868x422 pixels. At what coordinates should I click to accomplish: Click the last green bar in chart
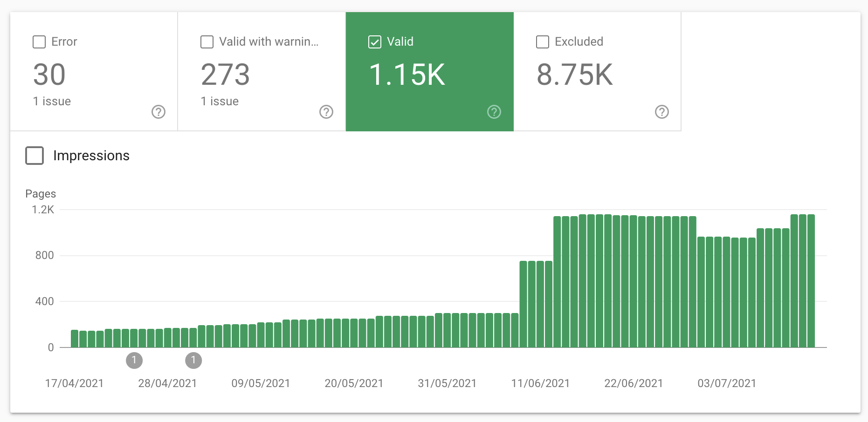(811, 281)
